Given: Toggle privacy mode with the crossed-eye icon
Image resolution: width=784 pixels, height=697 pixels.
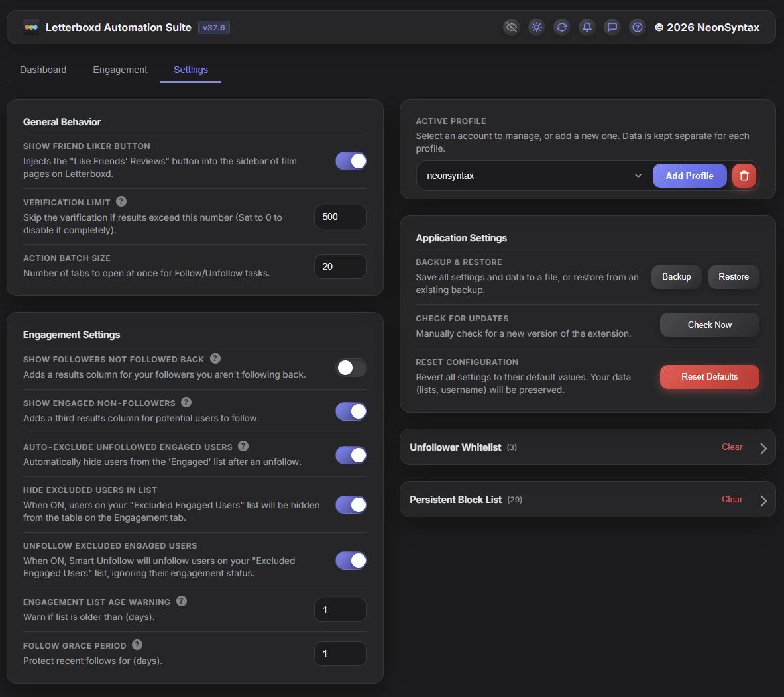Looking at the screenshot, I should tap(511, 27).
